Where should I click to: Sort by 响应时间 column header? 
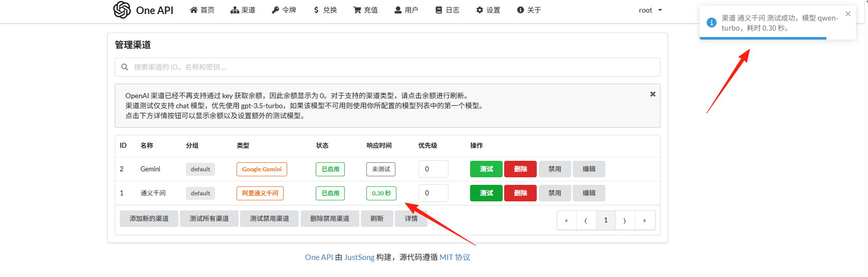coord(379,145)
